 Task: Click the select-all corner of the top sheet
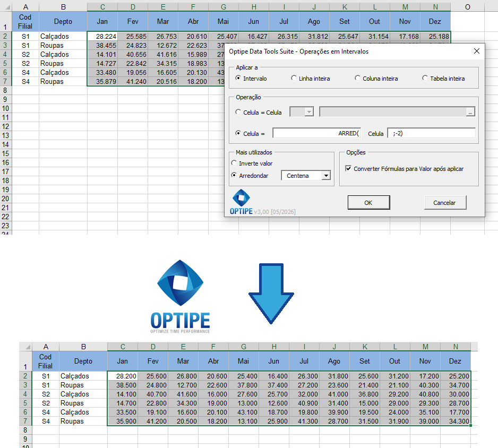coord(6,7)
